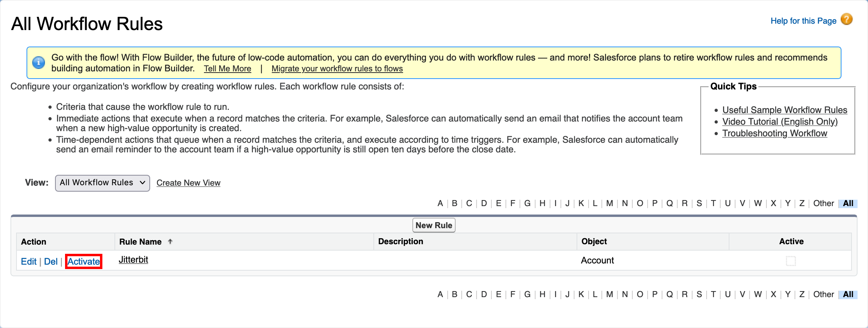Click the Active column header
This screenshot has width=868, height=328.
click(x=791, y=241)
